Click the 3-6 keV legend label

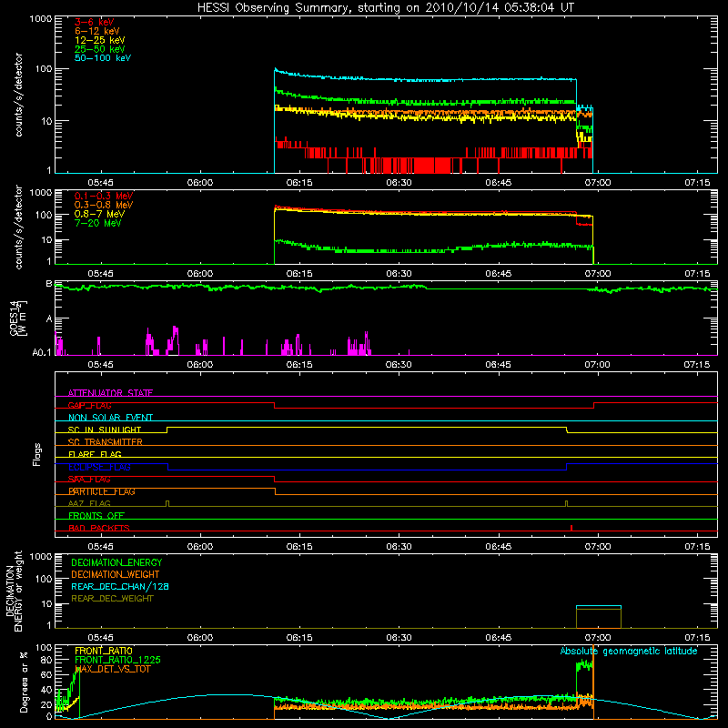(x=94, y=22)
